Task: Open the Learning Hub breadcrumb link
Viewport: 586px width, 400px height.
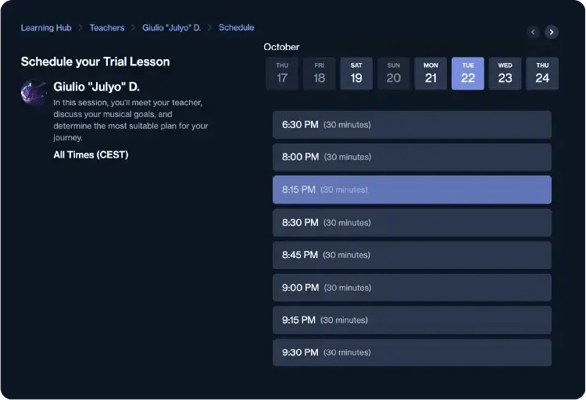Action: 46,28
